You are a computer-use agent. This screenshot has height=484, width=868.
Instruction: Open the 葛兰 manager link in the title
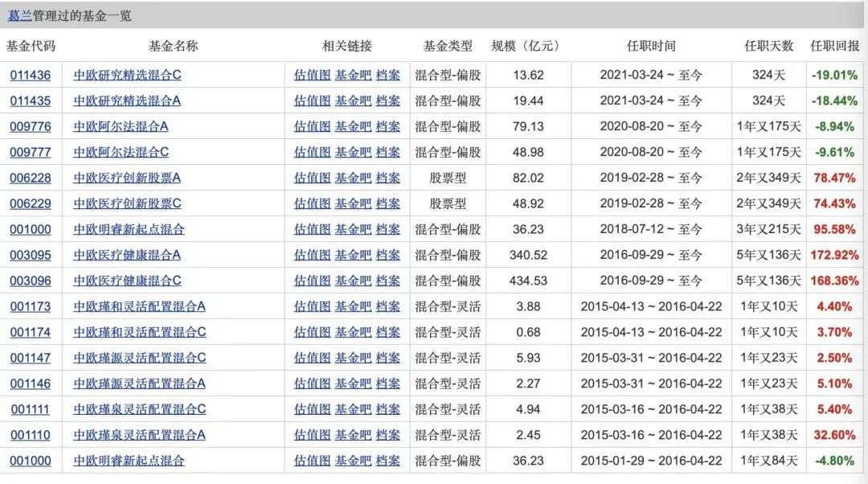(x=19, y=16)
